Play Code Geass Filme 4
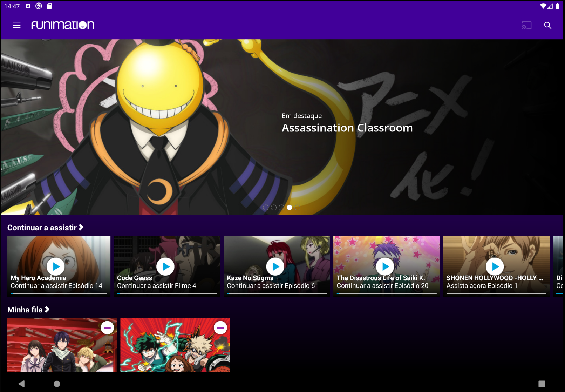The width and height of the screenshot is (565, 392). [x=166, y=266]
